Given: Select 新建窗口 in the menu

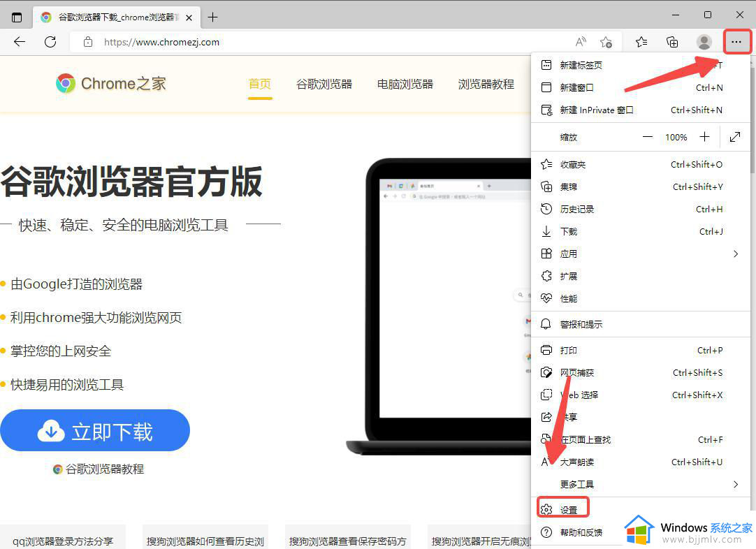Looking at the screenshot, I should point(640,87).
